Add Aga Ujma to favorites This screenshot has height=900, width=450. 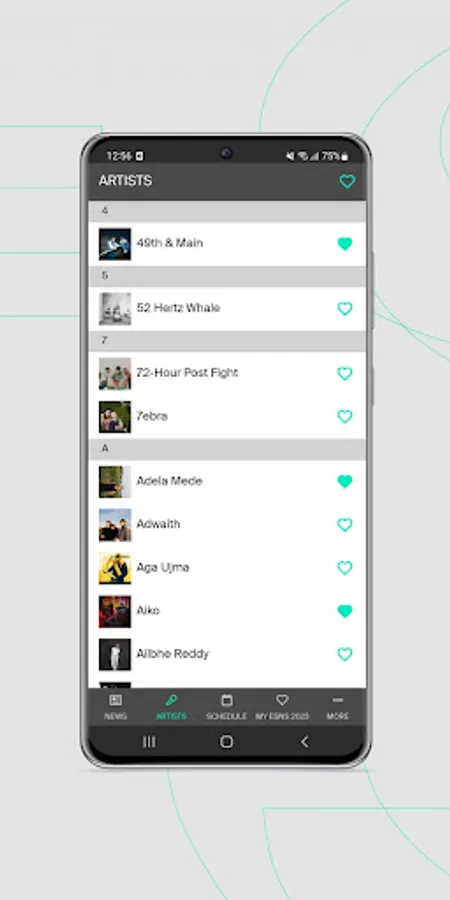pos(344,568)
